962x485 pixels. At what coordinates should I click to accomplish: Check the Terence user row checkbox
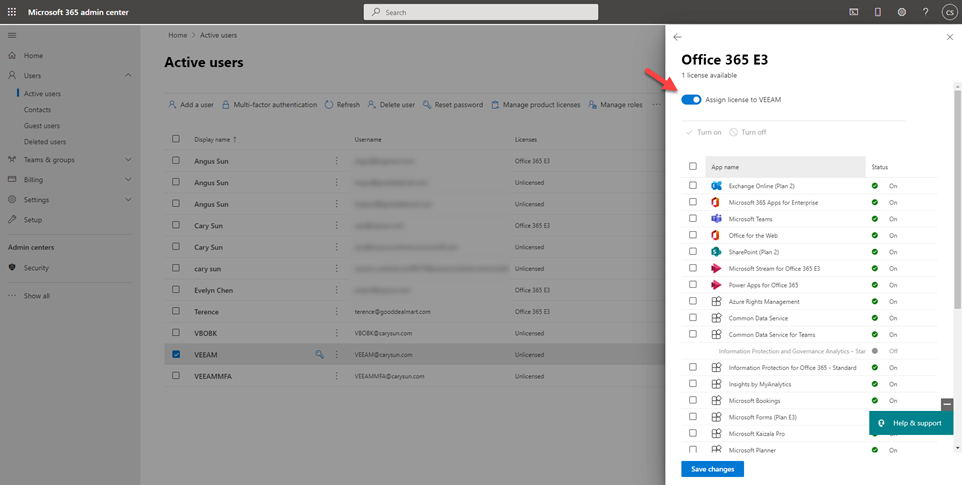[176, 311]
